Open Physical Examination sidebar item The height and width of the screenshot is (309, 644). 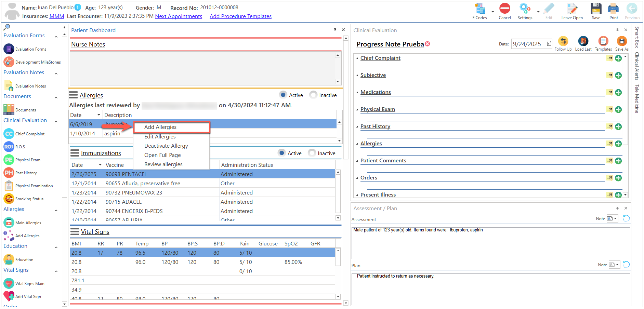click(28, 186)
